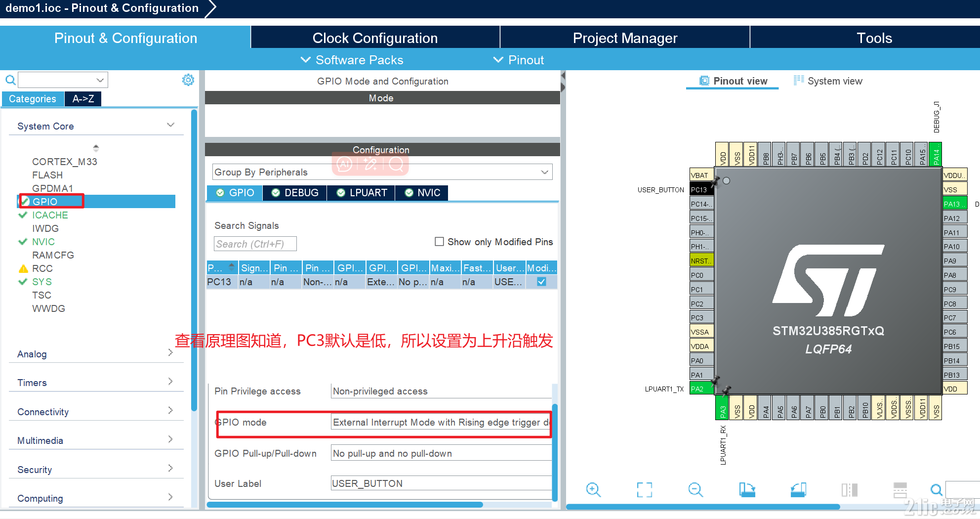Image resolution: width=980 pixels, height=519 pixels.
Task: Click the VDDA pin on the chip
Action: [x=701, y=346]
